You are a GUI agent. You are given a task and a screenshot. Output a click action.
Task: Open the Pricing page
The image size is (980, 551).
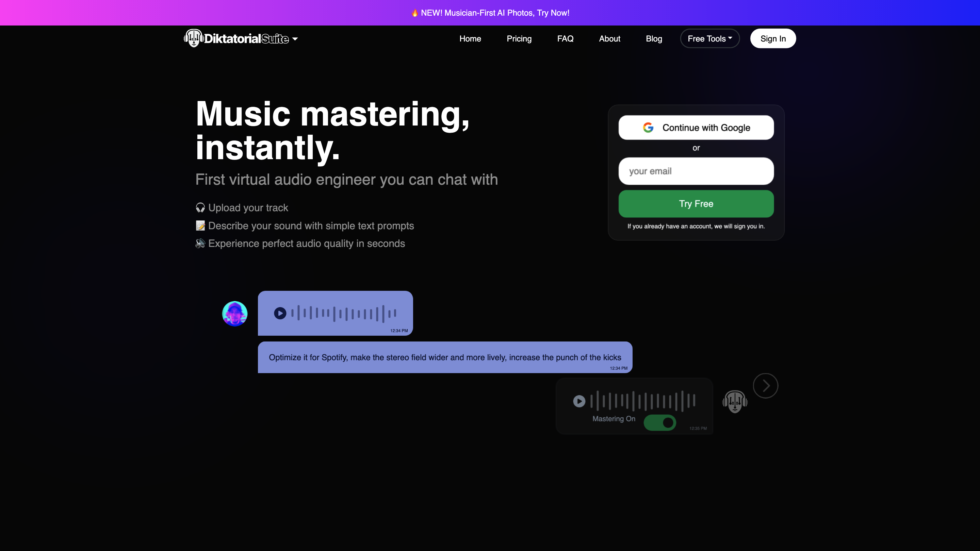point(519,38)
